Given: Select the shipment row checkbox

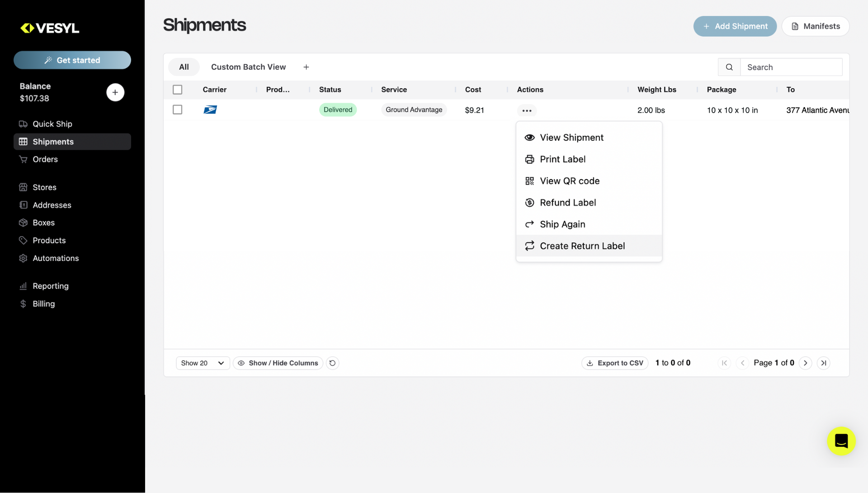Looking at the screenshot, I should pyautogui.click(x=177, y=109).
